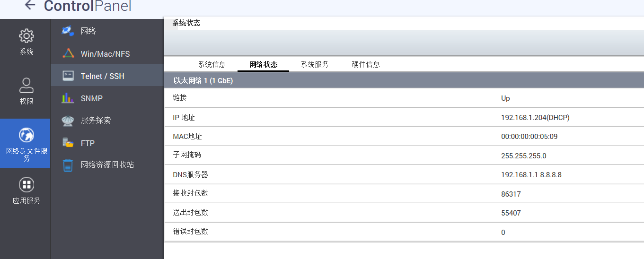Open the 系统 gear icon

pos(26,36)
